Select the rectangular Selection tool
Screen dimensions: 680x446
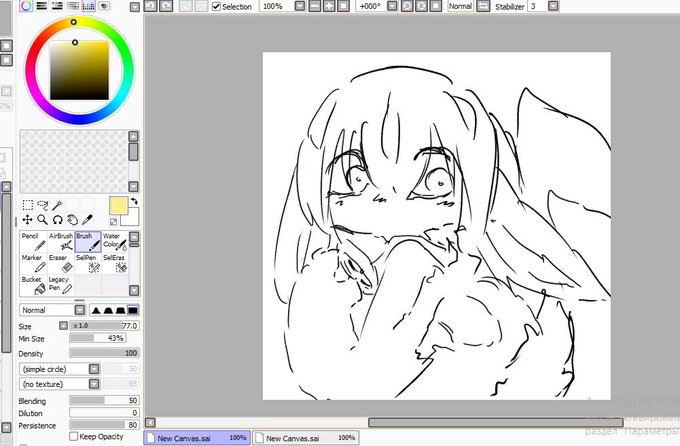pyautogui.click(x=28, y=205)
